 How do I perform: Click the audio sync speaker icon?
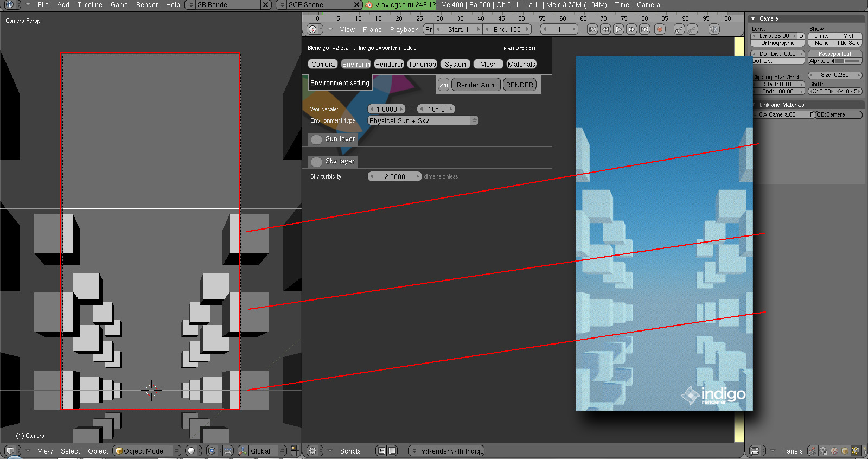(x=713, y=29)
